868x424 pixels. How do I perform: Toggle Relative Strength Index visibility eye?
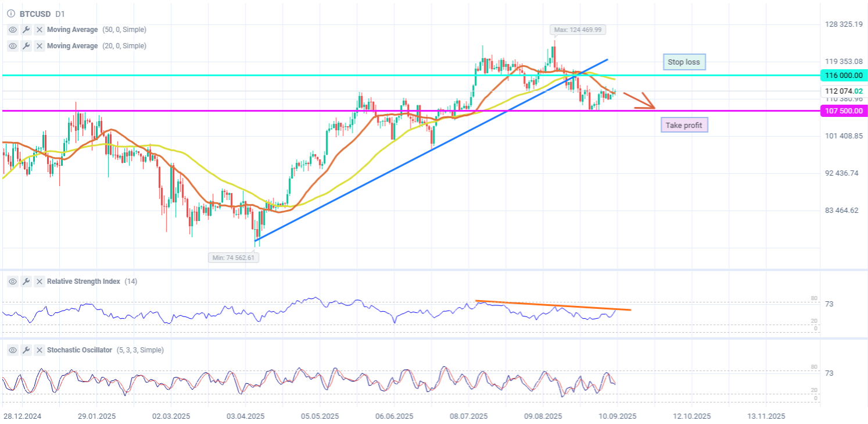[13, 282]
